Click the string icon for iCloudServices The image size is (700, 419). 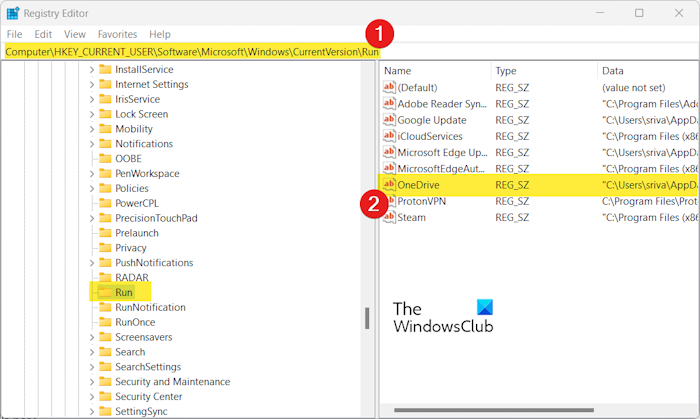pyautogui.click(x=389, y=136)
